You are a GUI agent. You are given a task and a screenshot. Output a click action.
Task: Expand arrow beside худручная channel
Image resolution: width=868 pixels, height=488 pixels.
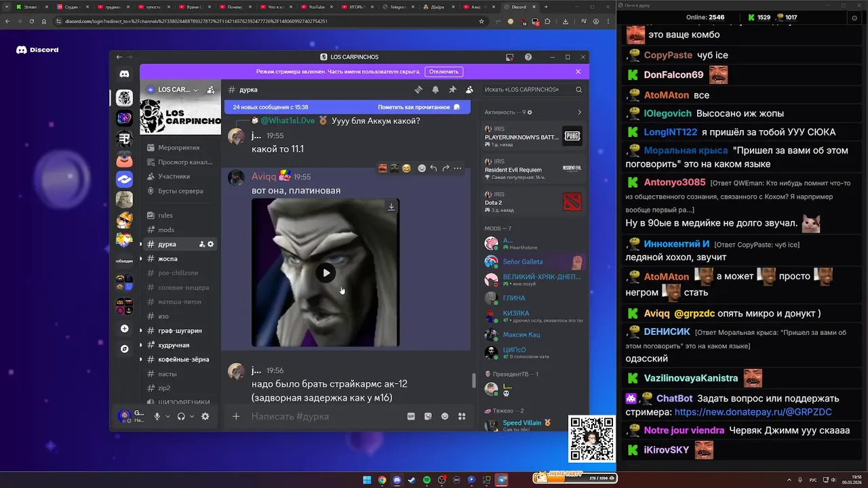(x=141, y=345)
